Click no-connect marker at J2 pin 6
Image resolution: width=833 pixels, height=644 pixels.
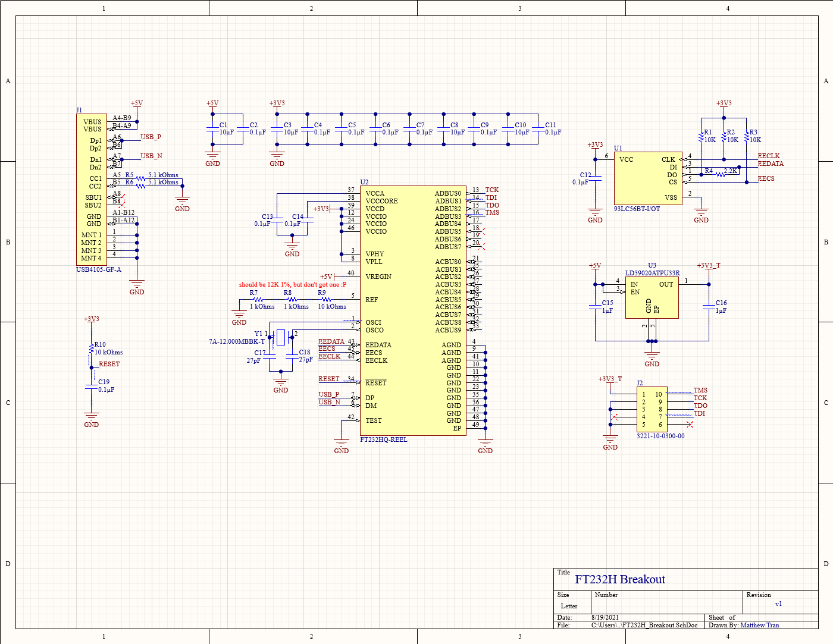click(x=690, y=424)
